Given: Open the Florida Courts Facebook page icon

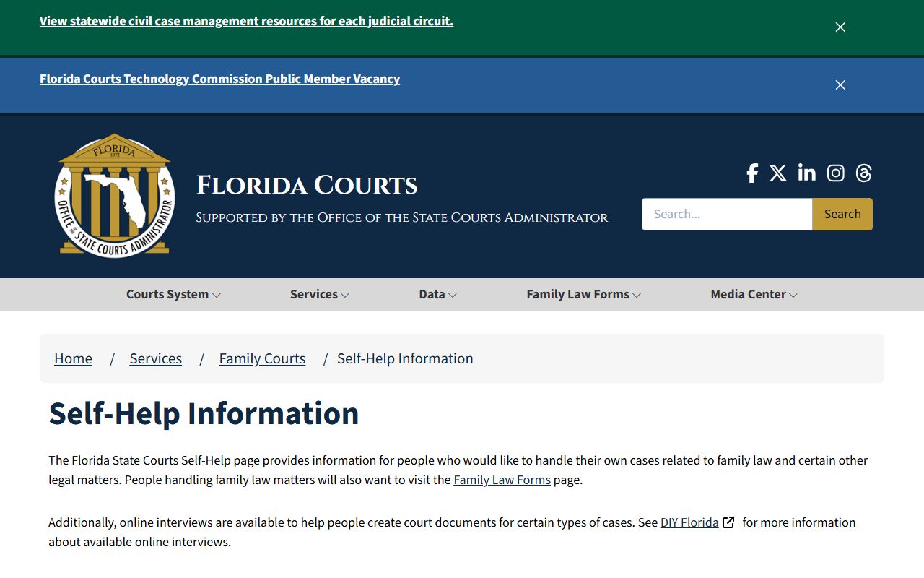Looking at the screenshot, I should [752, 173].
